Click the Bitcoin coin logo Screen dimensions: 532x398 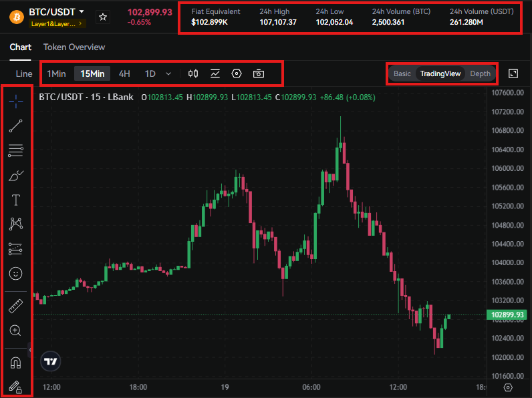pos(16,17)
